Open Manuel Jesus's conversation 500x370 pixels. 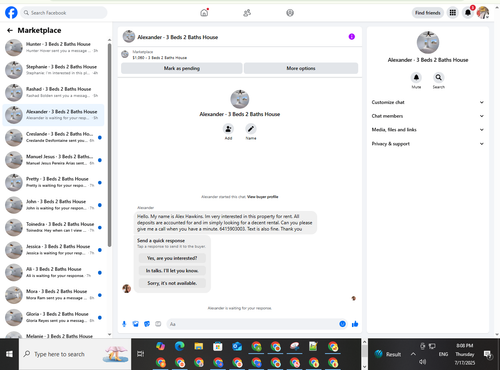53,160
